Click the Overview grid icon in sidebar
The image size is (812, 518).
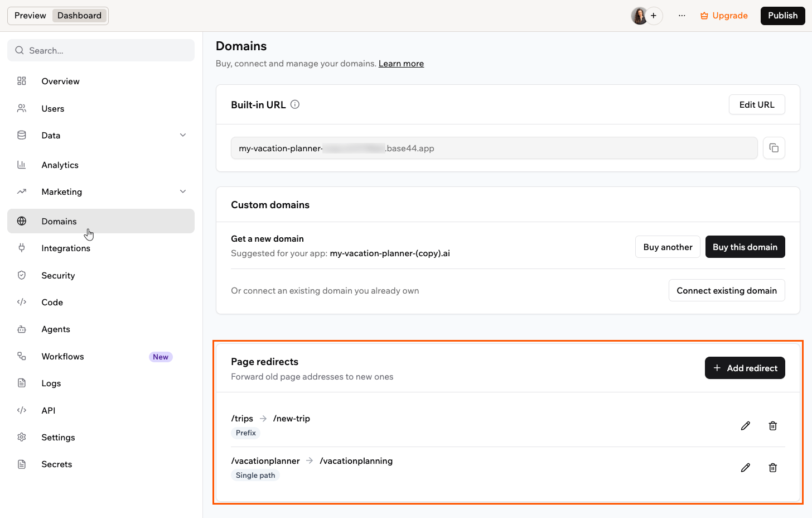coord(22,81)
